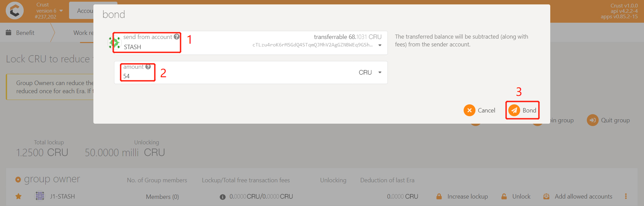Click the help icon beside 'amount' label
The image size is (644, 206).
[148, 67]
